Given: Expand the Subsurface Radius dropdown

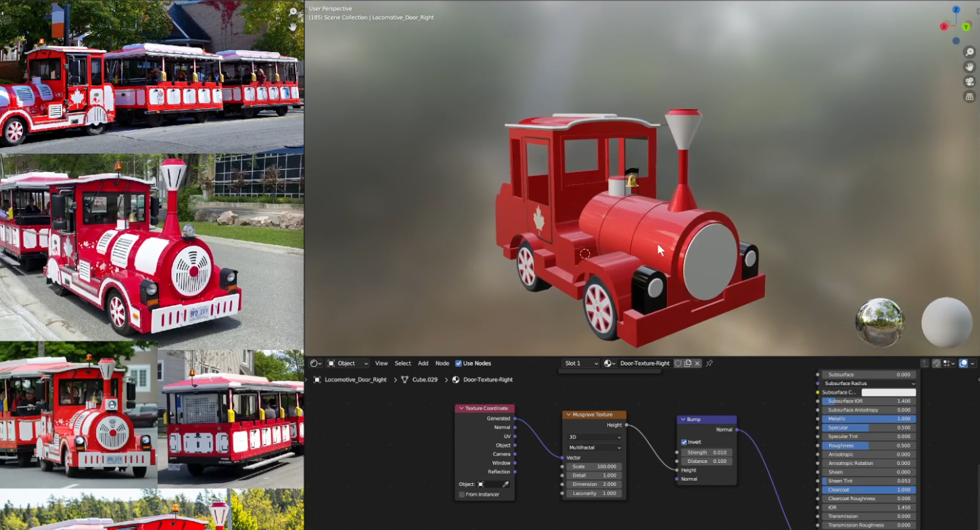Looking at the screenshot, I should [869, 384].
